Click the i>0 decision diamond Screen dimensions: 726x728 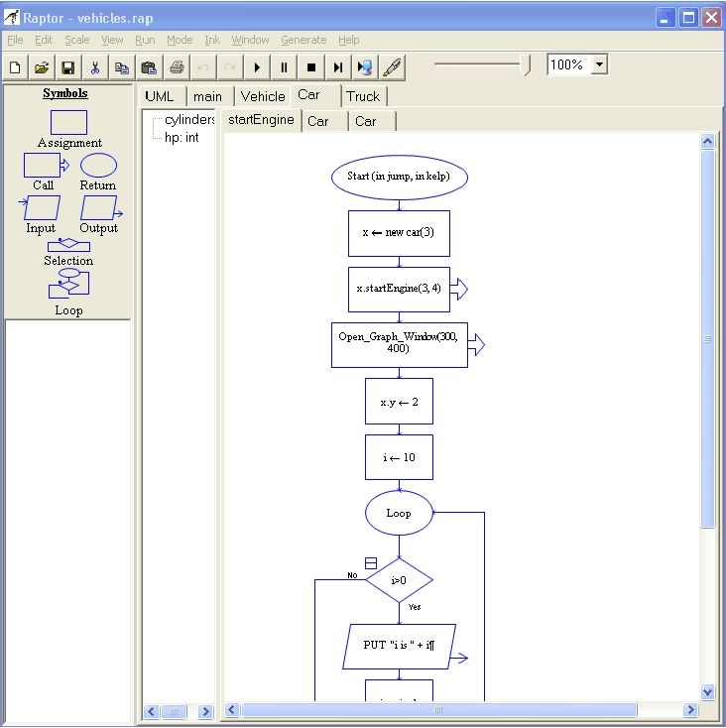click(400, 580)
